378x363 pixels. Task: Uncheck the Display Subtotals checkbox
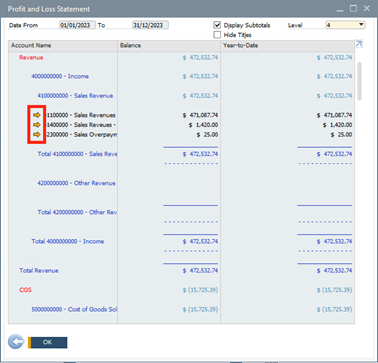click(217, 25)
